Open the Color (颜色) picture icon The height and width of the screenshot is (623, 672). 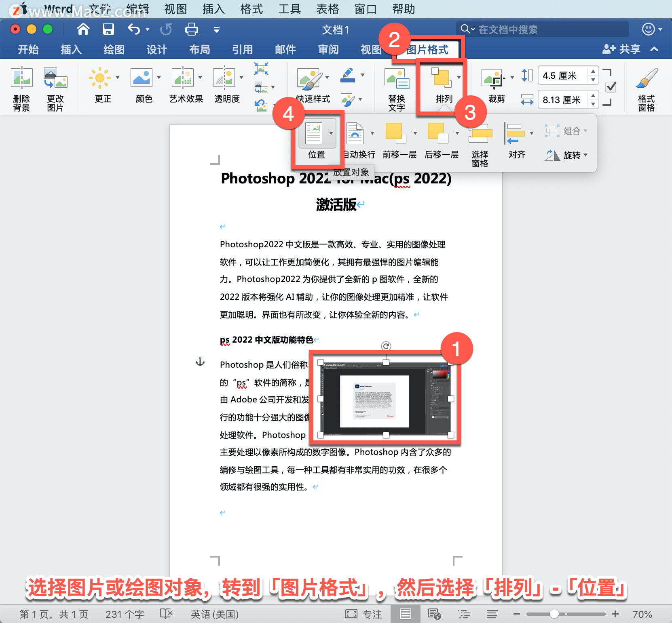point(141,78)
